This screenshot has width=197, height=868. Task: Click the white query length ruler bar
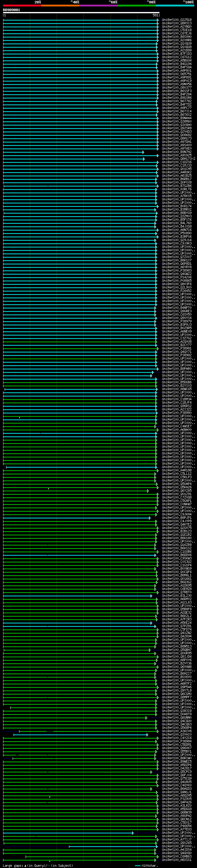(x=81, y=13)
